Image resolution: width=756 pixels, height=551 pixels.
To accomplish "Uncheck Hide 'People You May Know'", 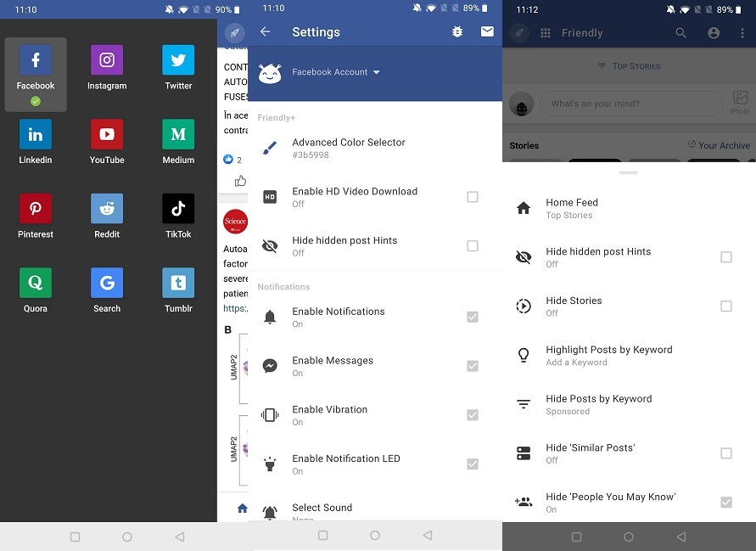I will click(x=726, y=502).
